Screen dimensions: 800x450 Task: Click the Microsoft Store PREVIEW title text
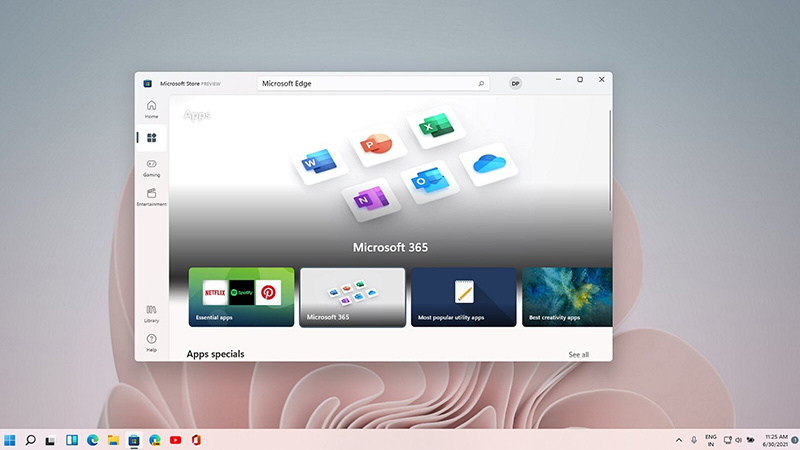190,84
